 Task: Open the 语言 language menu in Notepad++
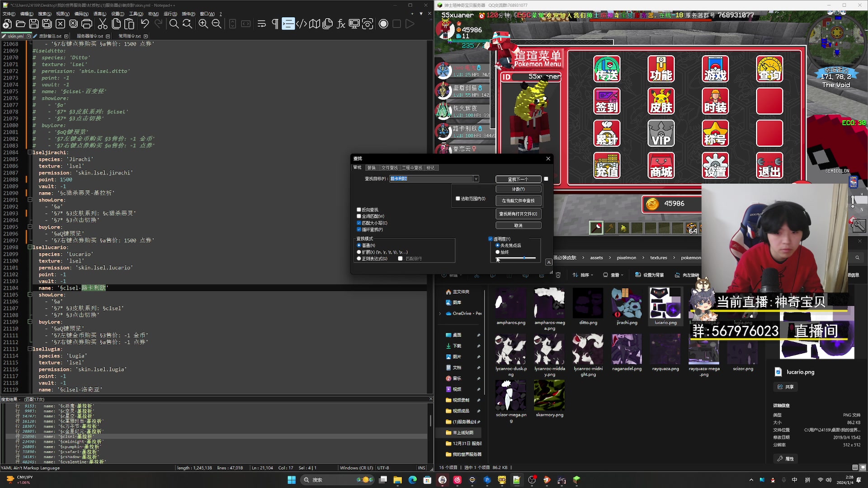(99, 14)
